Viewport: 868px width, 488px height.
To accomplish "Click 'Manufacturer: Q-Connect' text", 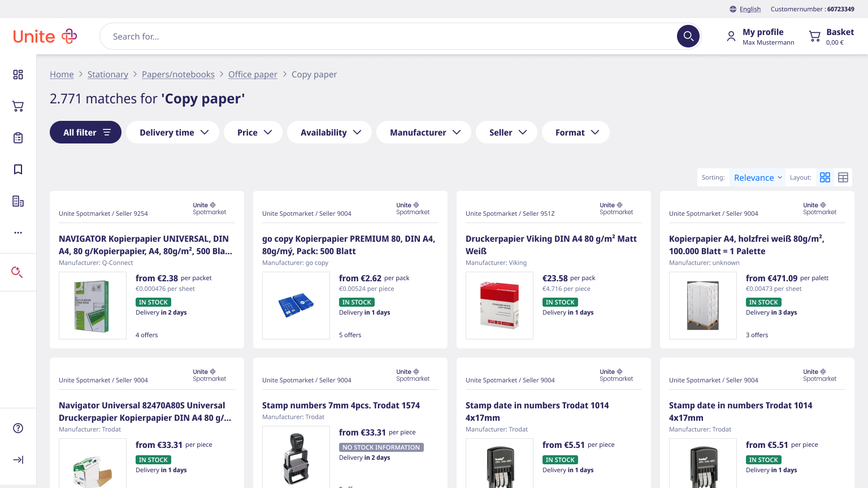I will (x=96, y=263).
